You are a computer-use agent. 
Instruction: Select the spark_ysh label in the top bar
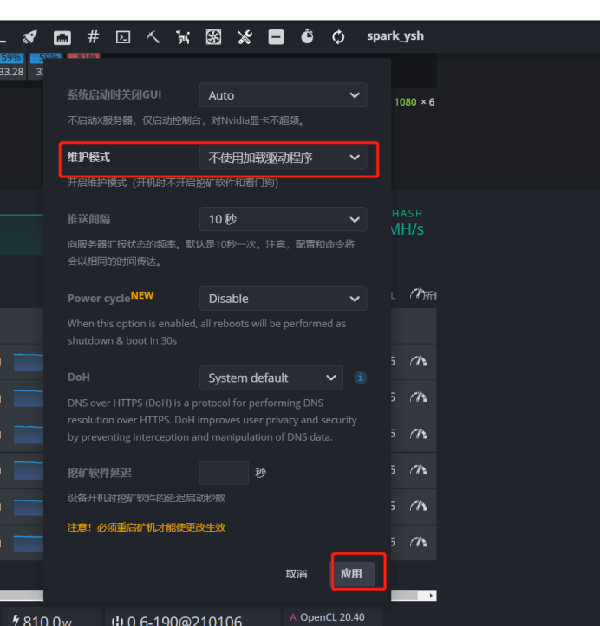(395, 36)
